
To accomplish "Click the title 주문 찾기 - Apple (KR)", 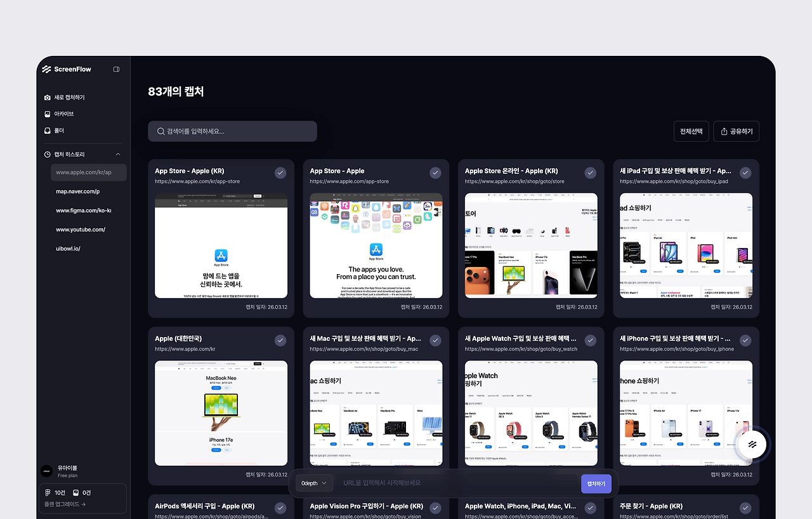I will (x=651, y=506).
